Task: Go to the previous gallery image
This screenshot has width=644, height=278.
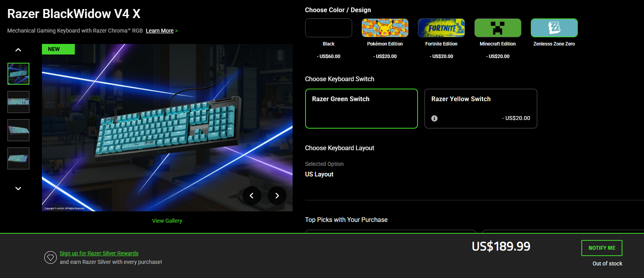Action: [x=252, y=195]
